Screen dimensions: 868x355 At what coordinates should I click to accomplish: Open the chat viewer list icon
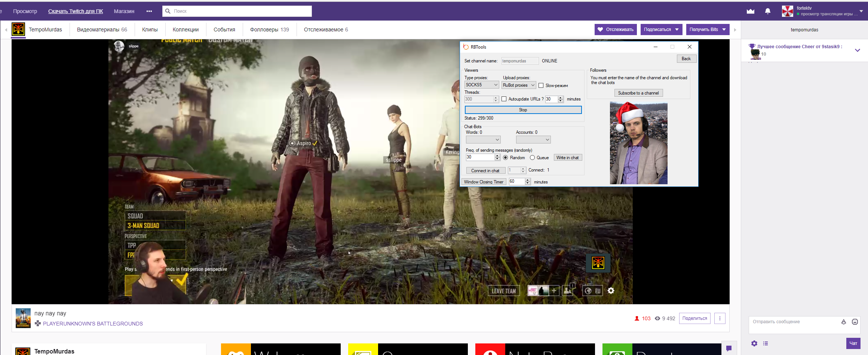coord(766,343)
